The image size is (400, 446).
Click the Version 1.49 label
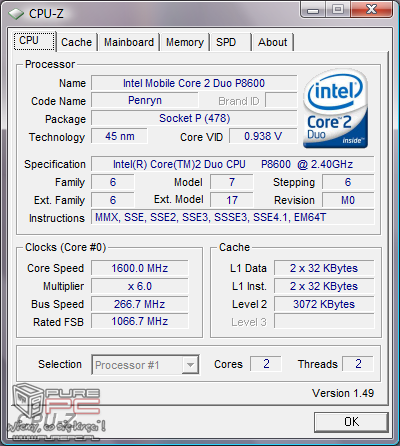click(343, 393)
